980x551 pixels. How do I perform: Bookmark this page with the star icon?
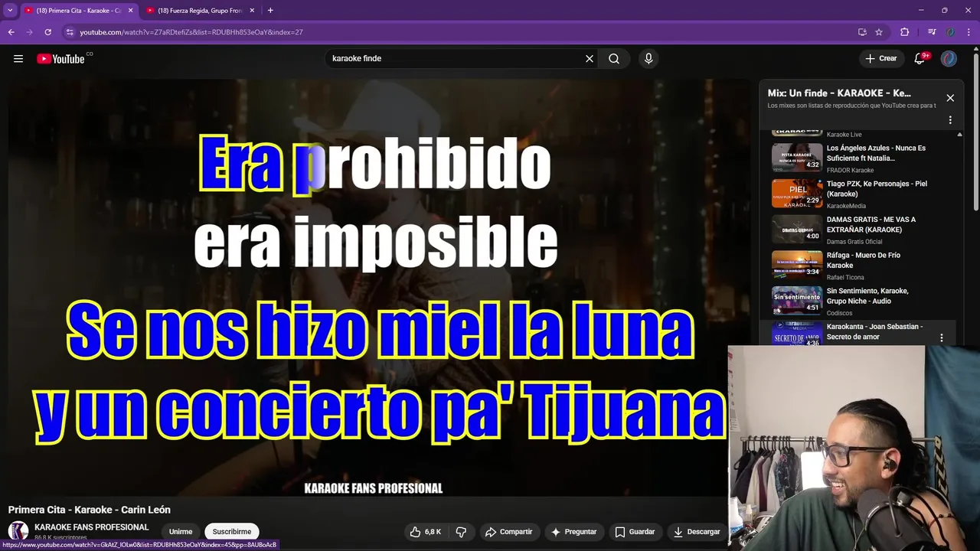pyautogui.click(x=879, y=32)
